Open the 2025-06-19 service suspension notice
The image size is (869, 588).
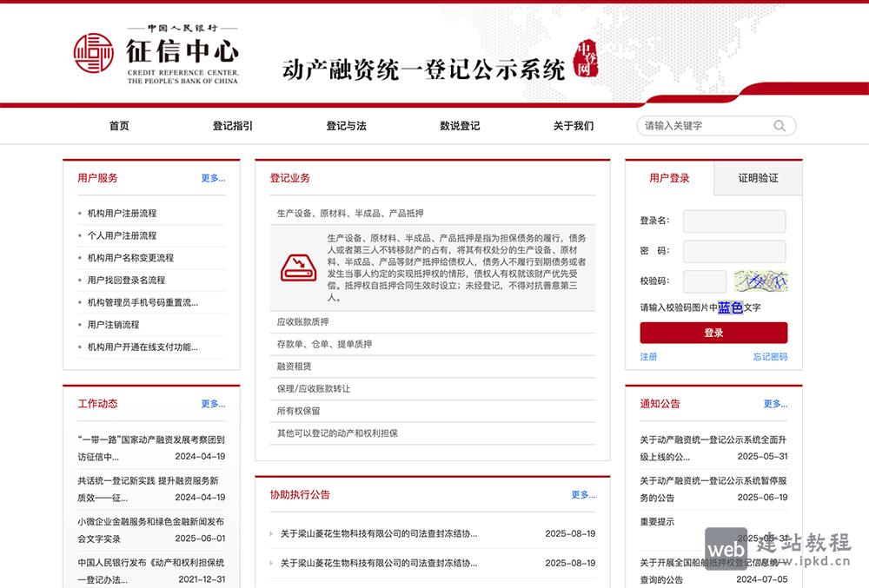(x=713, y=489)
